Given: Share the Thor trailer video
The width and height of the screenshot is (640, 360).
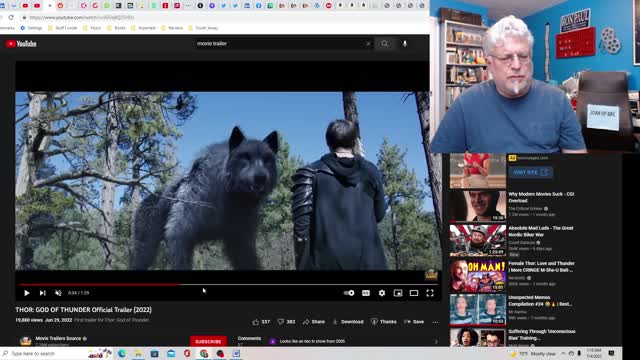Looking at the screenshot, I should tap(314, 322).
